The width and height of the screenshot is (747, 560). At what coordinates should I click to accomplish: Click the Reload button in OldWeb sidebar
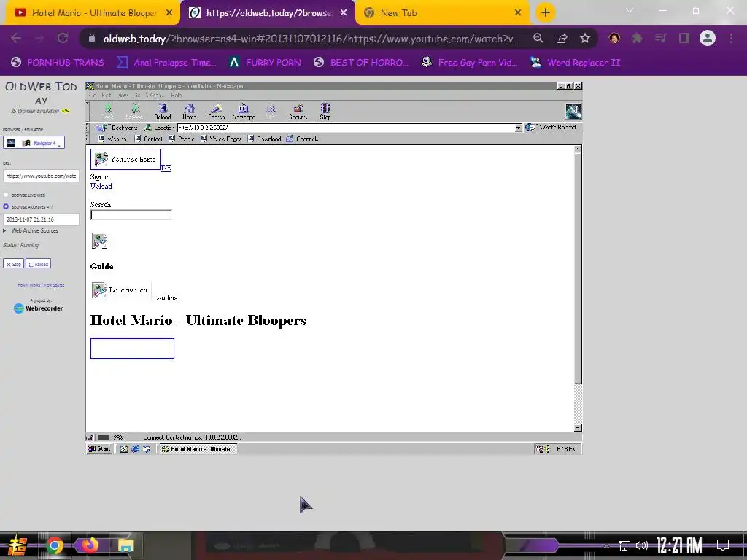point(39,264)
